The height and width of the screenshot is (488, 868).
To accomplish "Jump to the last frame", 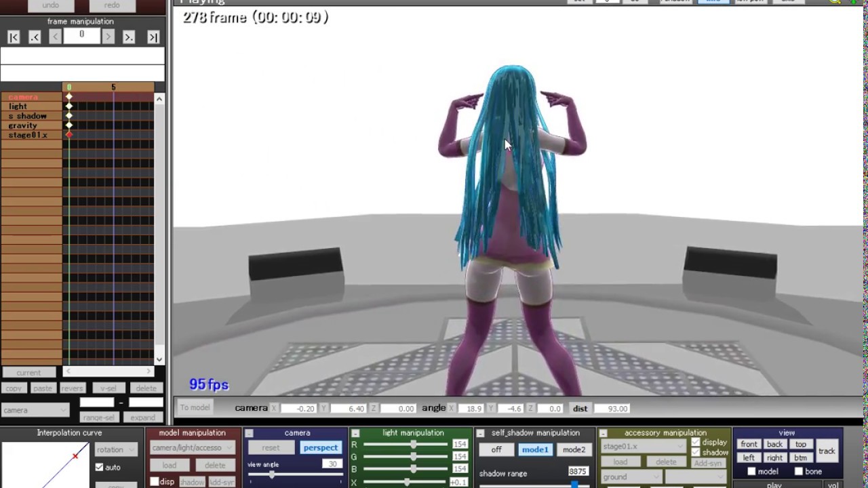I will pyautogui.click(x=153, y=37).
